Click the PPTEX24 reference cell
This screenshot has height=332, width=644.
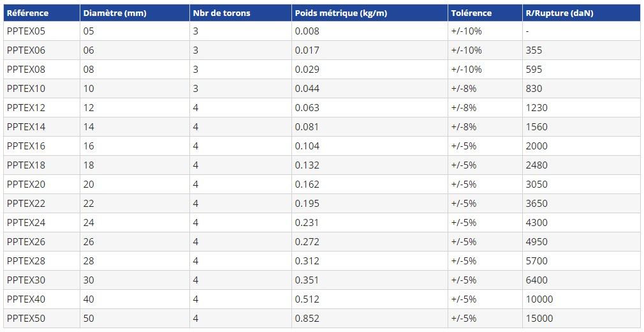[x=26, y=222]
